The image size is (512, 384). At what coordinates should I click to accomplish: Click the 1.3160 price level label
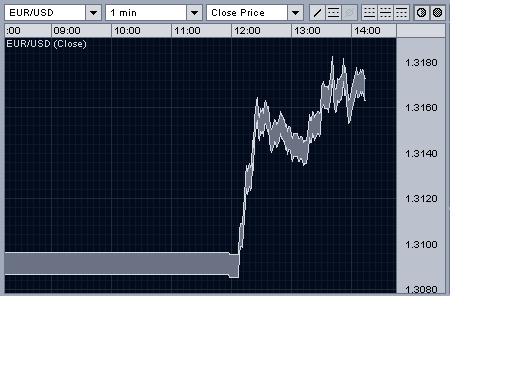(421, 108)
